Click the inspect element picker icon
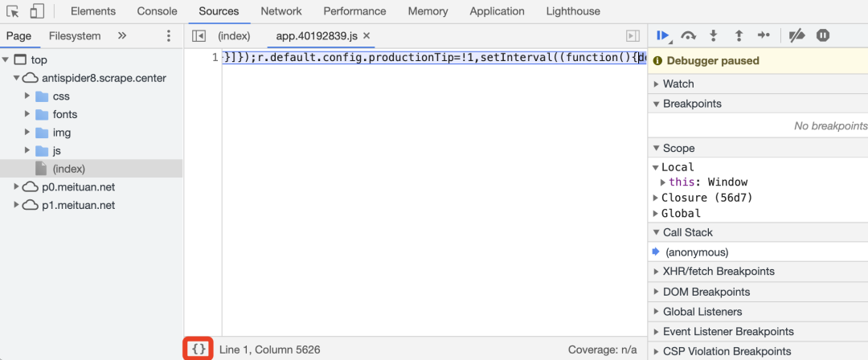 tap(13, 11)
